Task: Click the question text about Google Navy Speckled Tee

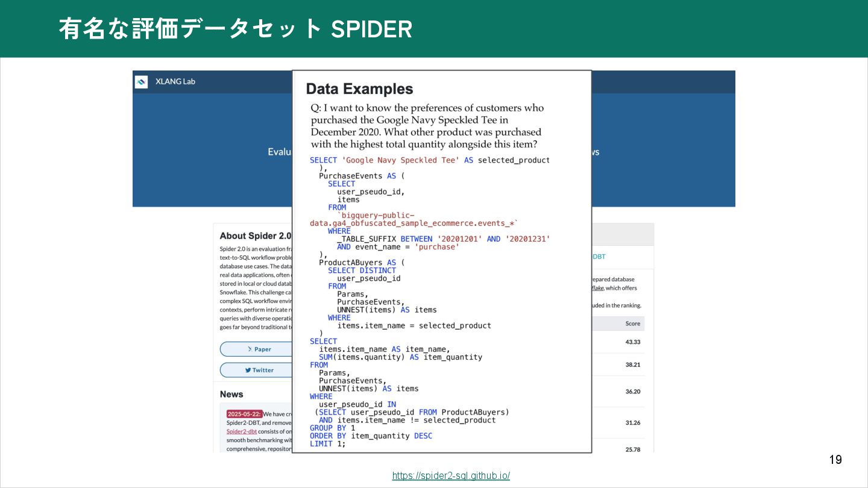Action: (x=427, y=126)
